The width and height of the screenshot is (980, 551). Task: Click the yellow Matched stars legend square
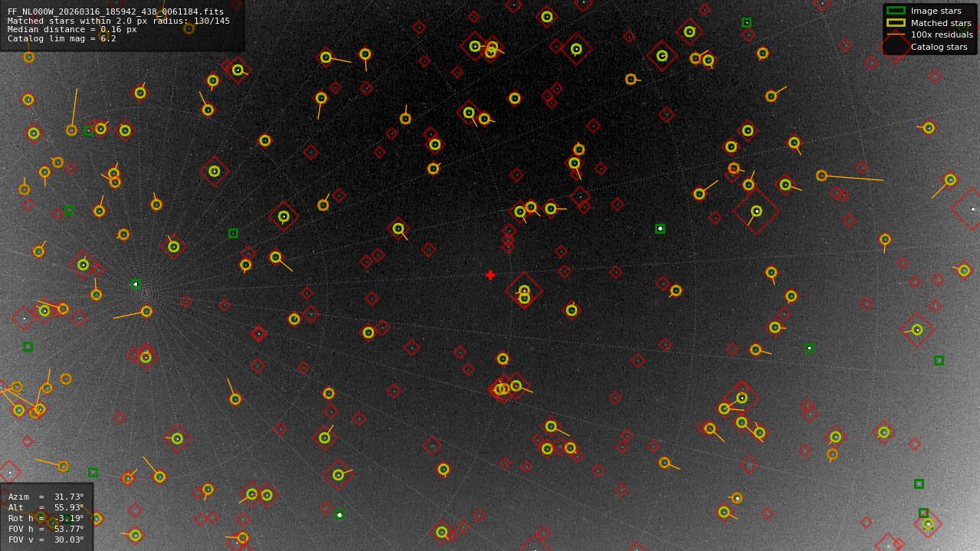(x=896, y=22)
